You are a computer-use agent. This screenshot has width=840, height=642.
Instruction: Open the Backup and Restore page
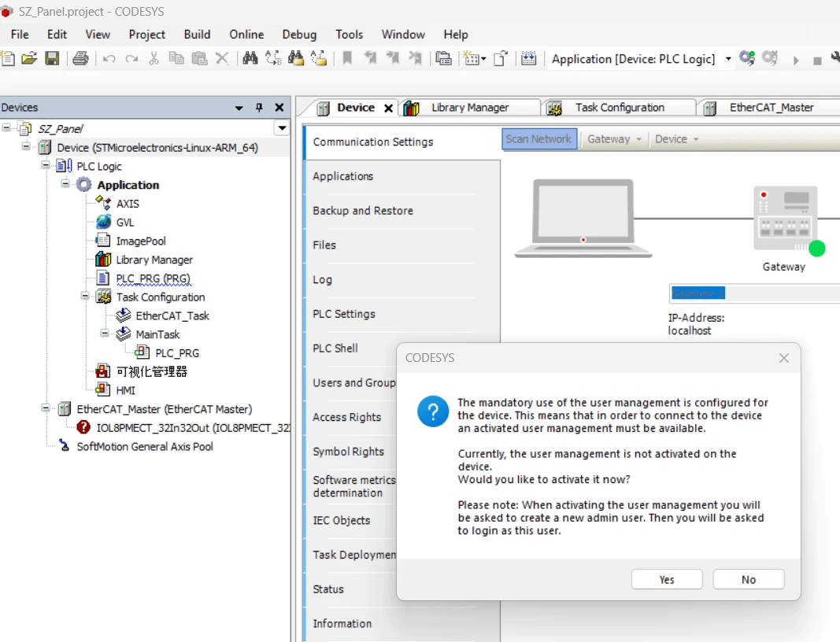(x=363, y=211)
